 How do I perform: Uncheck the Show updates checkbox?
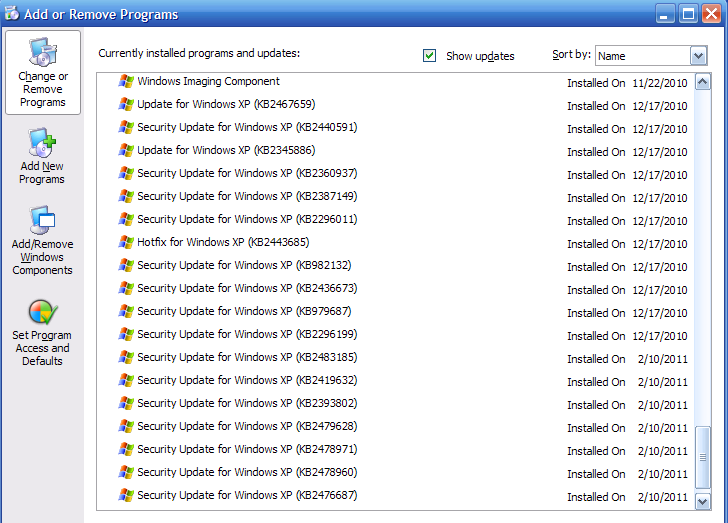pyautogui.click(x=429, y=56)
